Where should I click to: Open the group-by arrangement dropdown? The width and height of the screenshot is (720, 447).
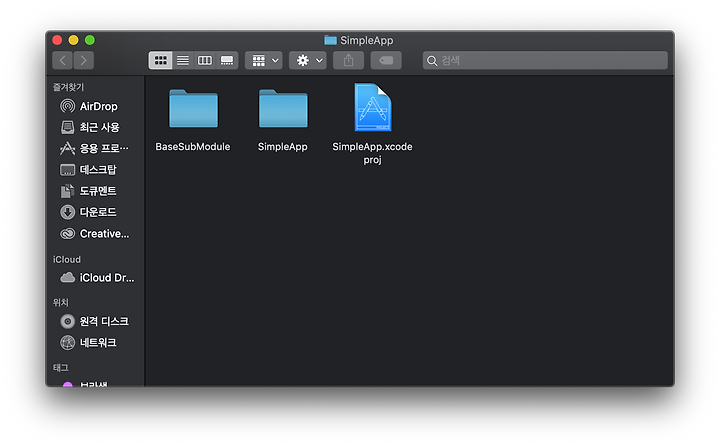click(x=264, y=60)
